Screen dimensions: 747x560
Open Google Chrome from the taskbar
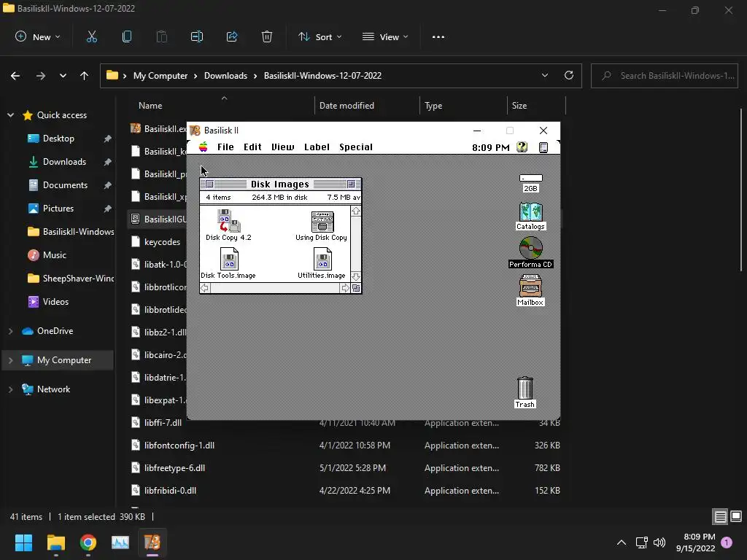pos(88,542)
